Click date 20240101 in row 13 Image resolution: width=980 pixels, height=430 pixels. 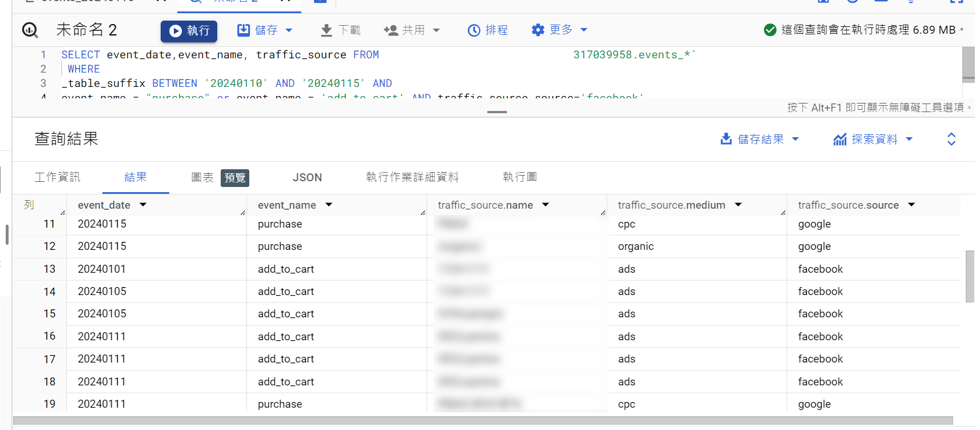click(102, 269)
